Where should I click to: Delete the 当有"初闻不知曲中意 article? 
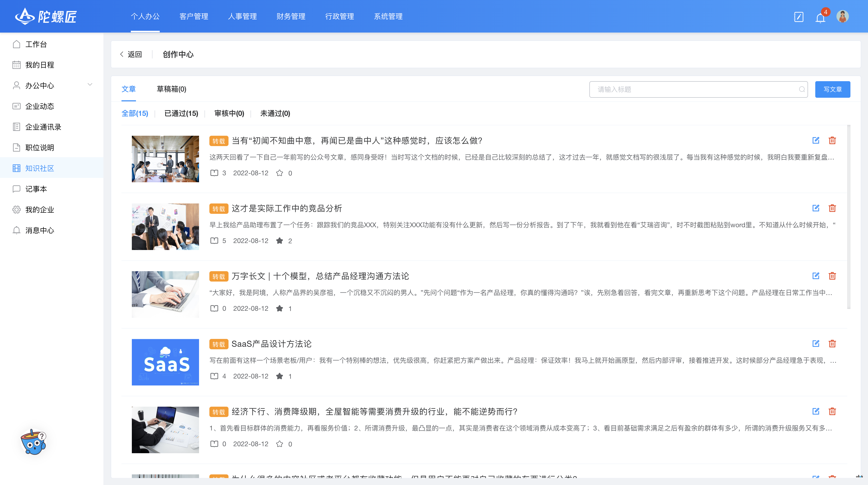[832, 140]
